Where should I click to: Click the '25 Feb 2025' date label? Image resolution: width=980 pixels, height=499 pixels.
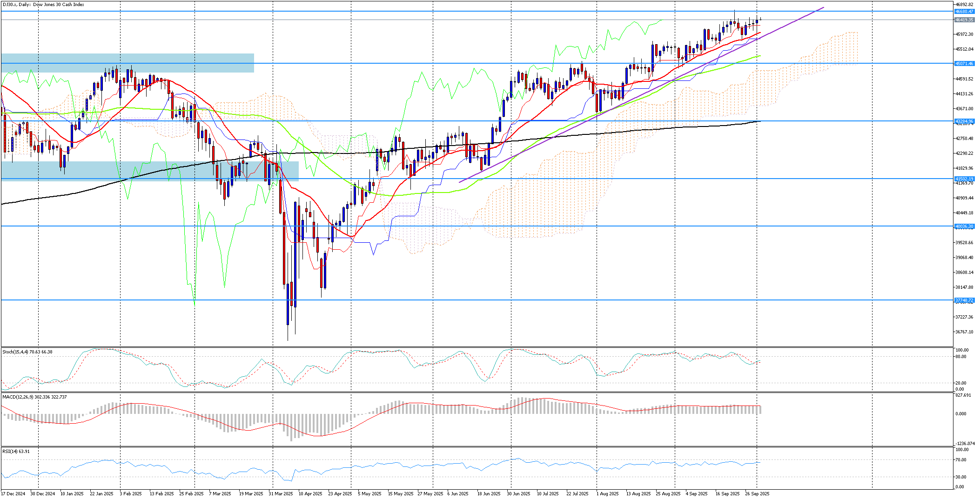point(191,494)
